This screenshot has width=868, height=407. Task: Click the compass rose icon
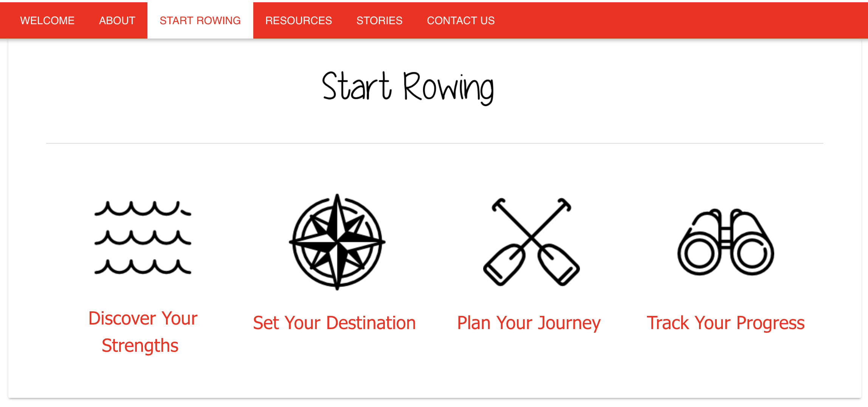337,242
